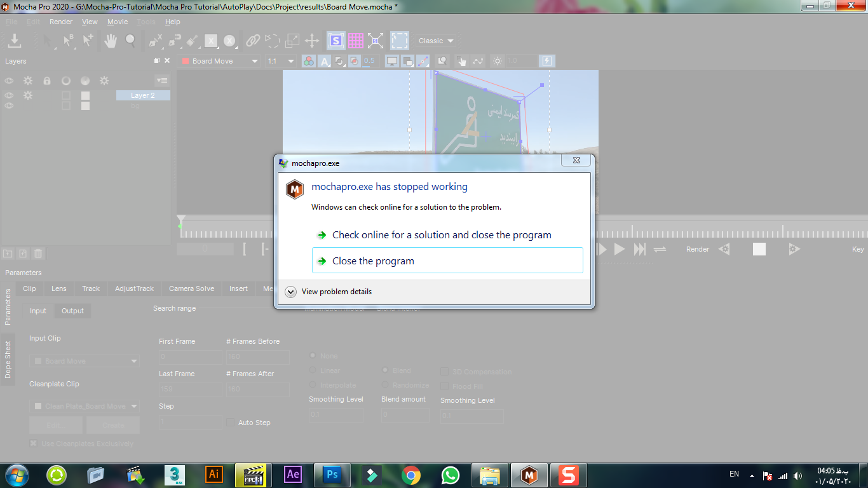Viewport: 868px width, 488px height.
Task: Toggle the lightning-bolt GPU icon
Action: [x=546, y=61]
